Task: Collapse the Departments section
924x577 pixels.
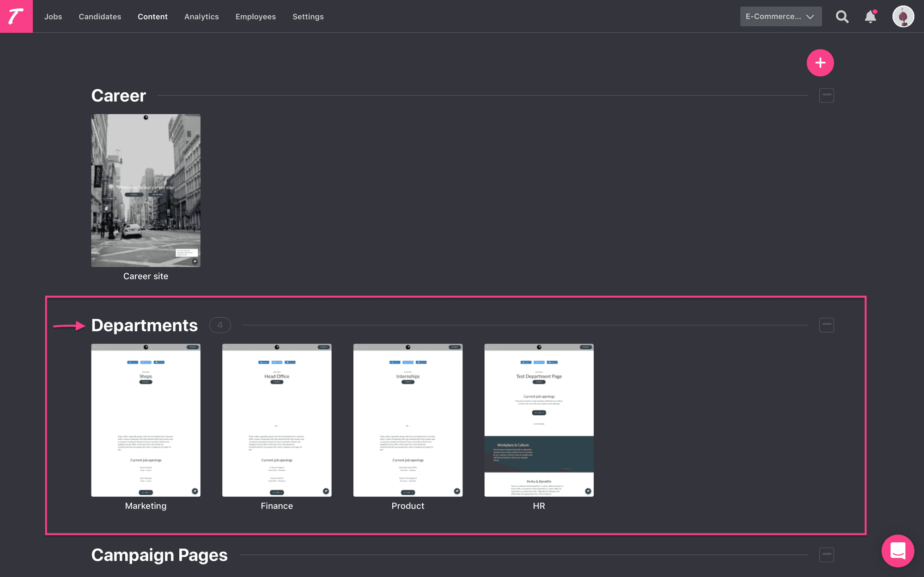Action: (x=827, y=325)
